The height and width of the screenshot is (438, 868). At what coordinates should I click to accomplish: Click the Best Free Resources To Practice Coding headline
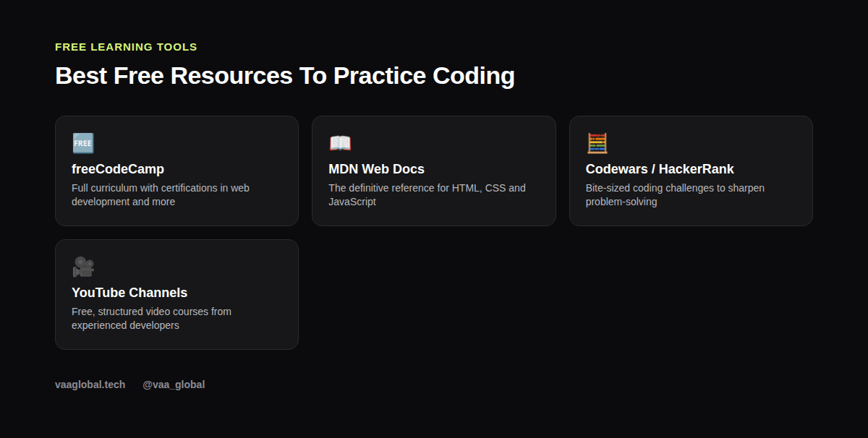285,76
